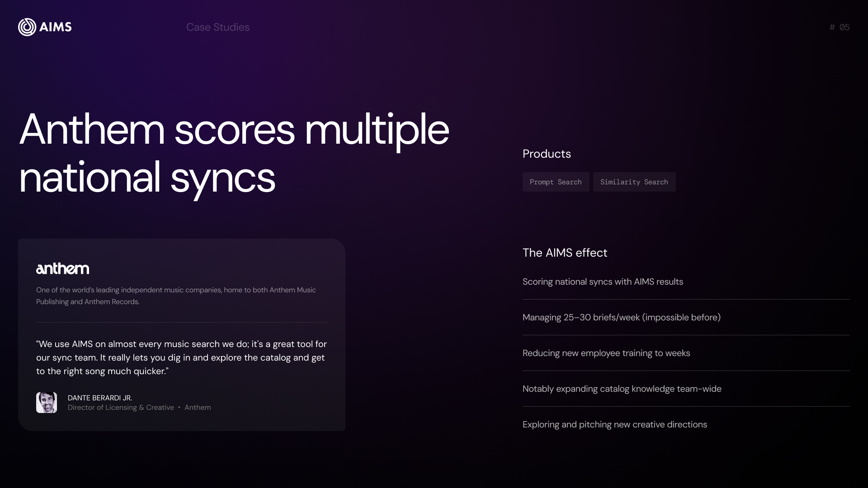Click the Anthem company logo in card
The image size is (868, 488).
tap(62, 268)
